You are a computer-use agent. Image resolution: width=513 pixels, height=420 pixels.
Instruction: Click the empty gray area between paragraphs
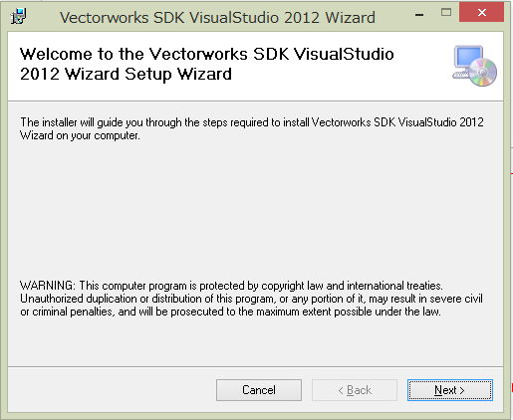[255, 209]
